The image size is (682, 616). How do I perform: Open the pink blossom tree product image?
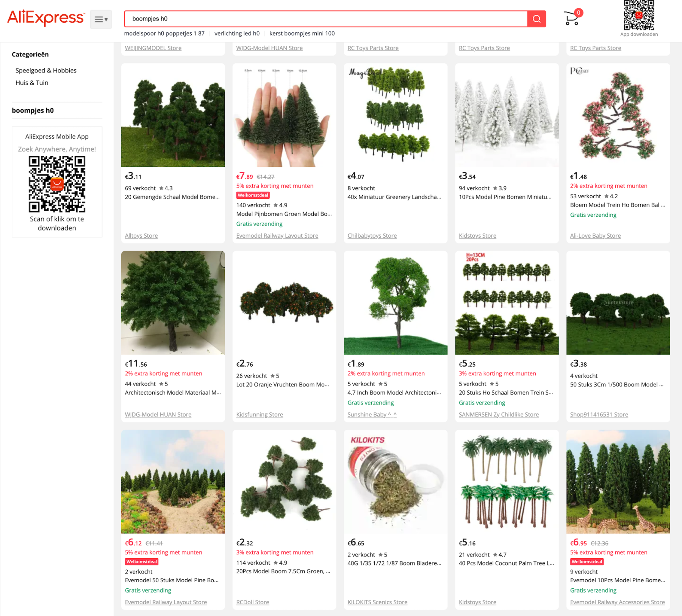point(618,115)
